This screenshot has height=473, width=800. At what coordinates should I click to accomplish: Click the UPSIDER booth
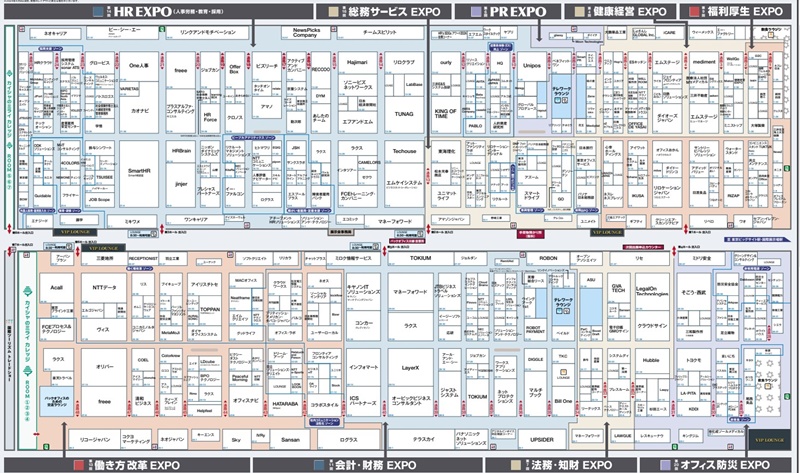(542, 440)
